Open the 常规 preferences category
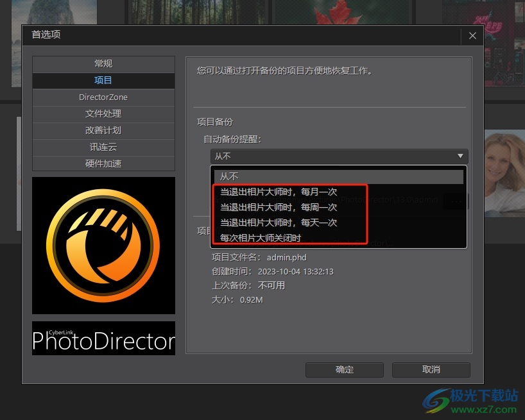 pyautogui.click(x=103, y=64)
